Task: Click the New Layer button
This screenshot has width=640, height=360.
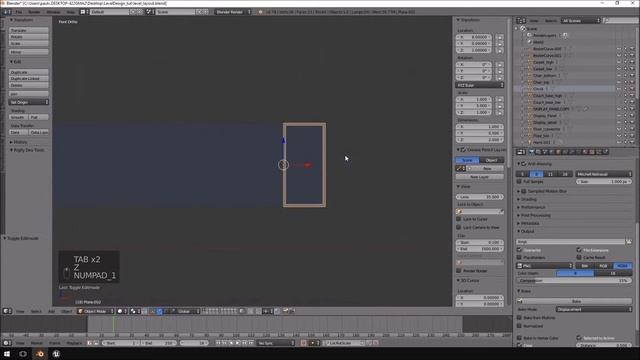Action: click(480, 177)
